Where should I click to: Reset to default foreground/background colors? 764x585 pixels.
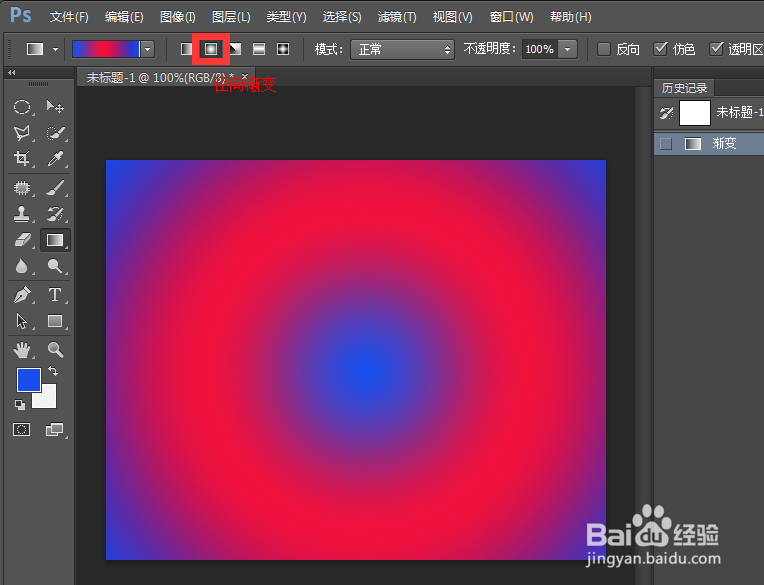tap(20, 404)
